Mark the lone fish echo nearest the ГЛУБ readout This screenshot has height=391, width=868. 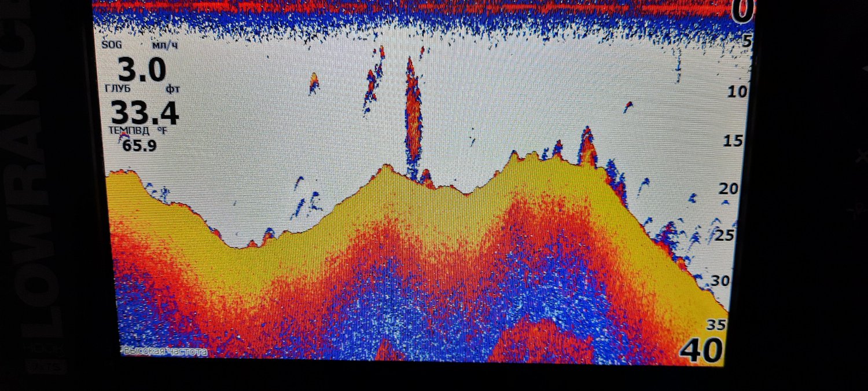click(314, 83)
